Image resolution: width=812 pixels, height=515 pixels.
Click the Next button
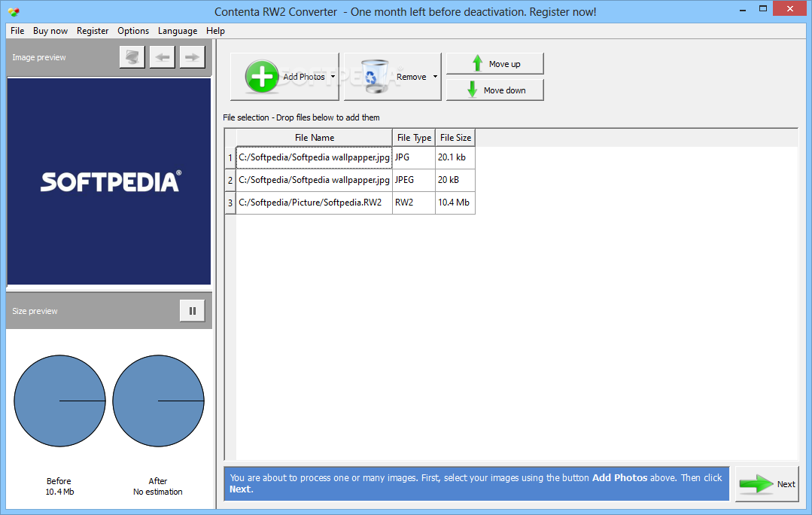click(767, 484)
